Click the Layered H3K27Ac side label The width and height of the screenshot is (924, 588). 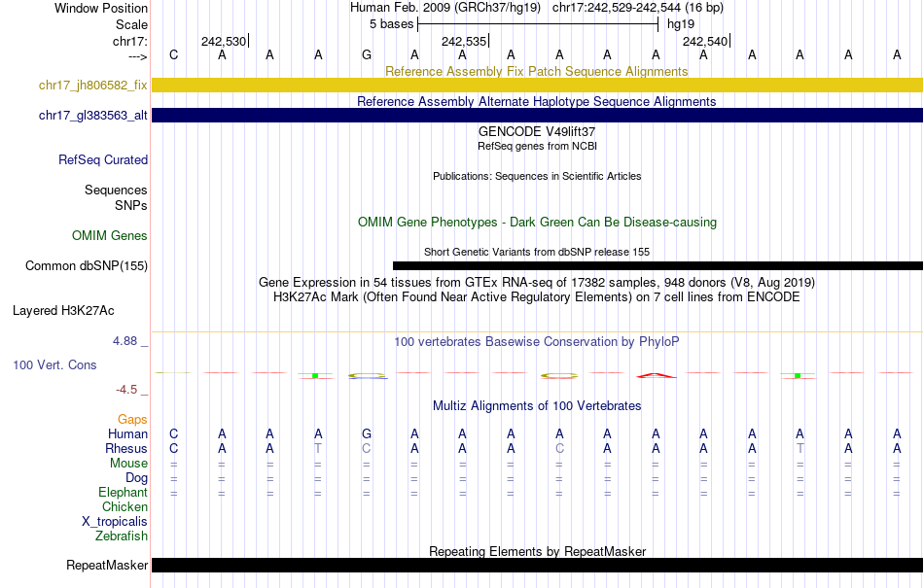point(63,310)
